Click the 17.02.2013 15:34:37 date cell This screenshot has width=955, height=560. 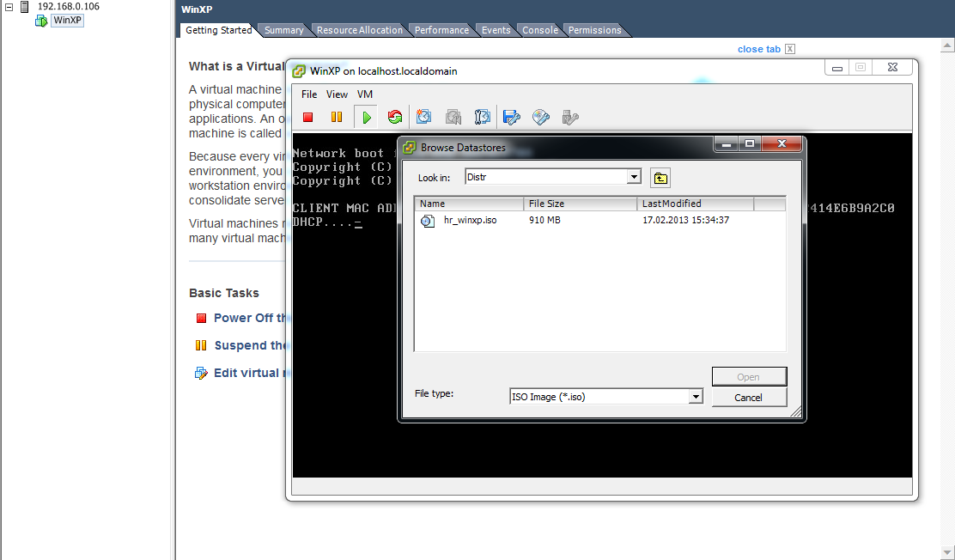(686, 220)
